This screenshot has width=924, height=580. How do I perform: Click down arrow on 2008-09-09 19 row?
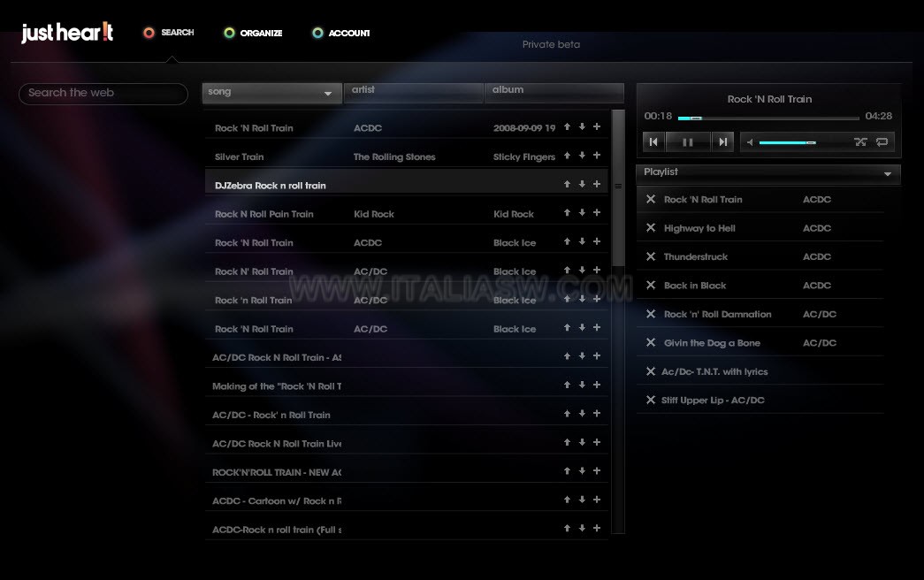(582, 126)
